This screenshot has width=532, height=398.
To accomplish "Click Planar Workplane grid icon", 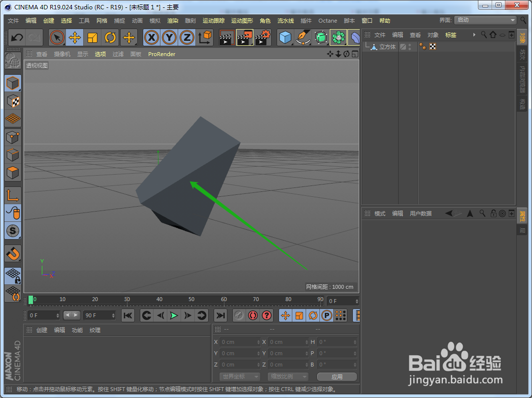I will (13, 294).
